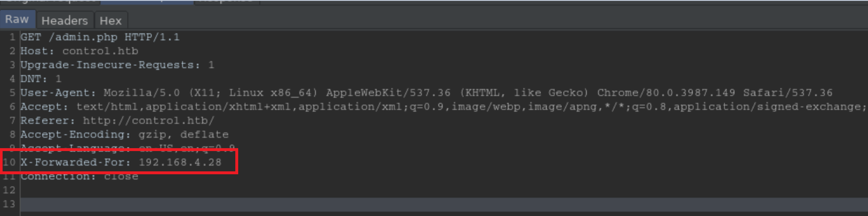
Task: Switch to the Raw tab
Action: coord(17,20)
